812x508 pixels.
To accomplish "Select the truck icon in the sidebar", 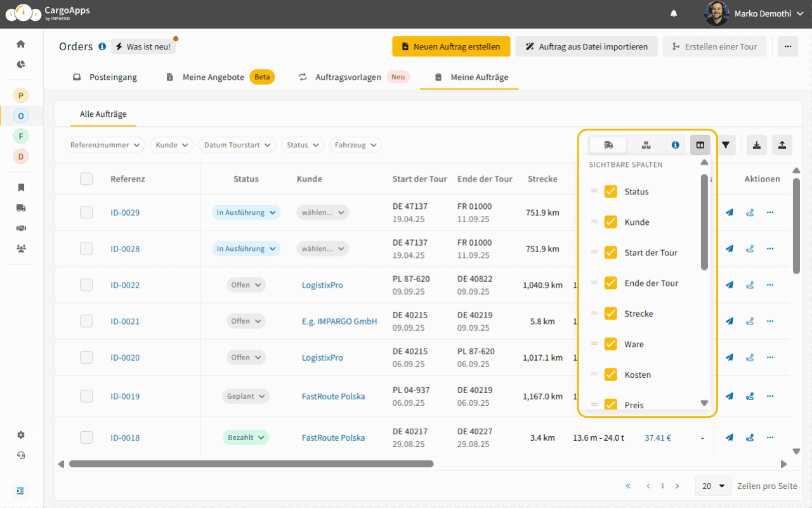I will coord(20,208).
